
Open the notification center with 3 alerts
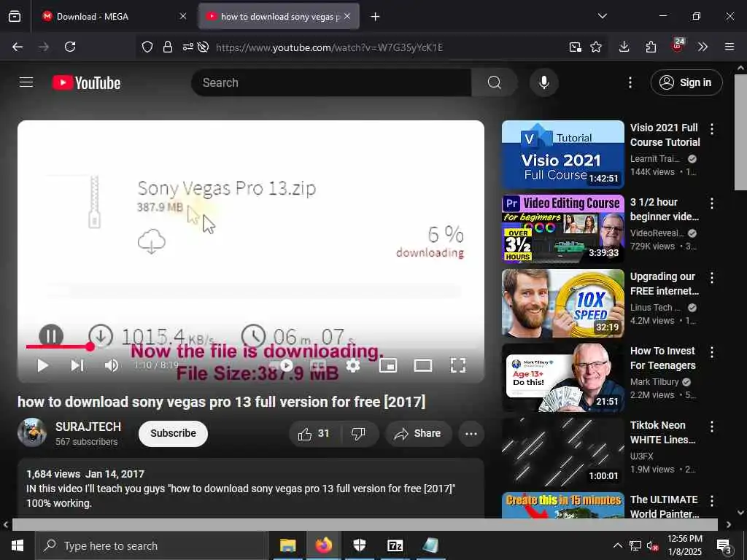[724, 546]
